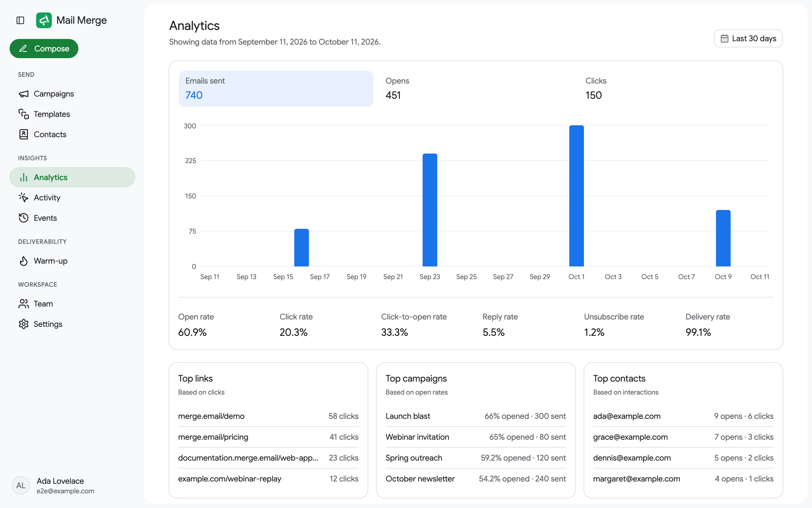
Task: Click the Delivery rate value 99.1%
Action: pos(698,332)
